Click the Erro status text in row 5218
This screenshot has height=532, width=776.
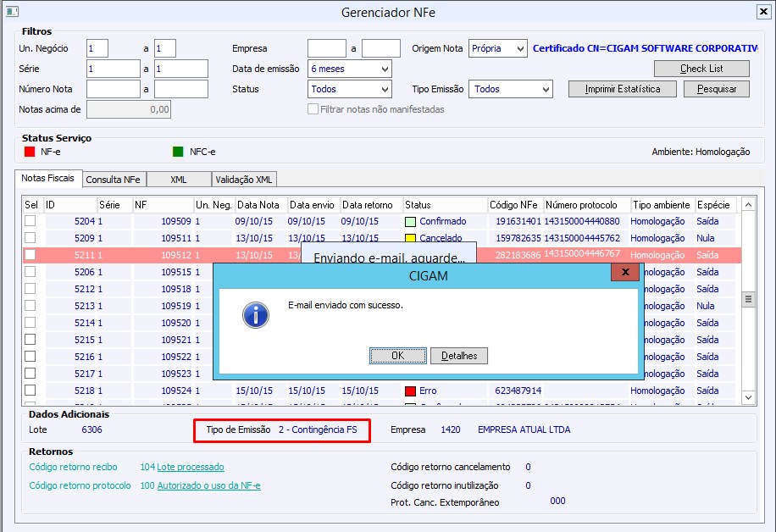[428, 391]
